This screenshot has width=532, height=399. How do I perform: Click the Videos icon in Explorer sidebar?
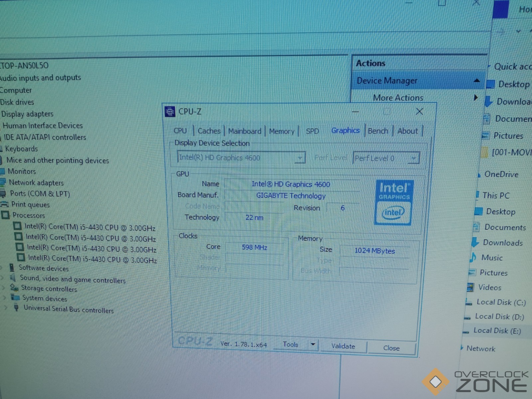pos(470,287)
